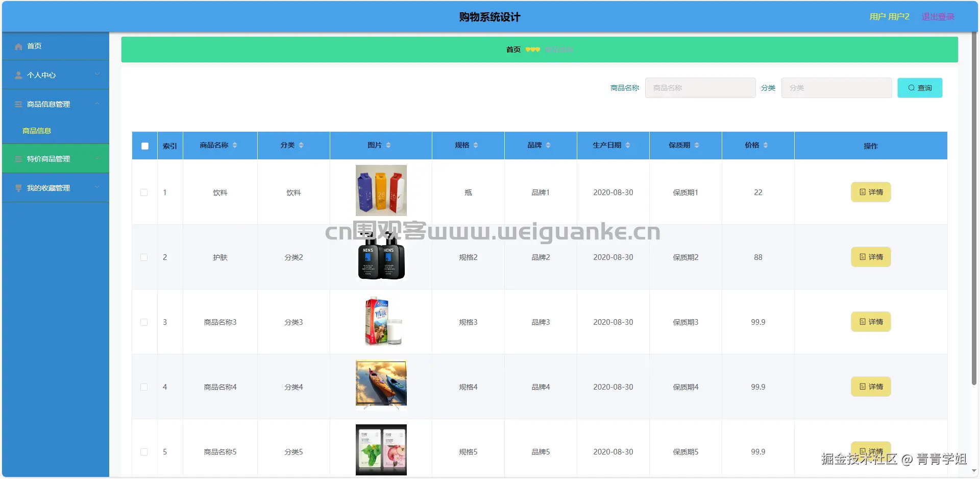Screen dimensions: 980x479
Task: Check the checkbox for the 饮料 row
Action: click(x=144, y=193)
